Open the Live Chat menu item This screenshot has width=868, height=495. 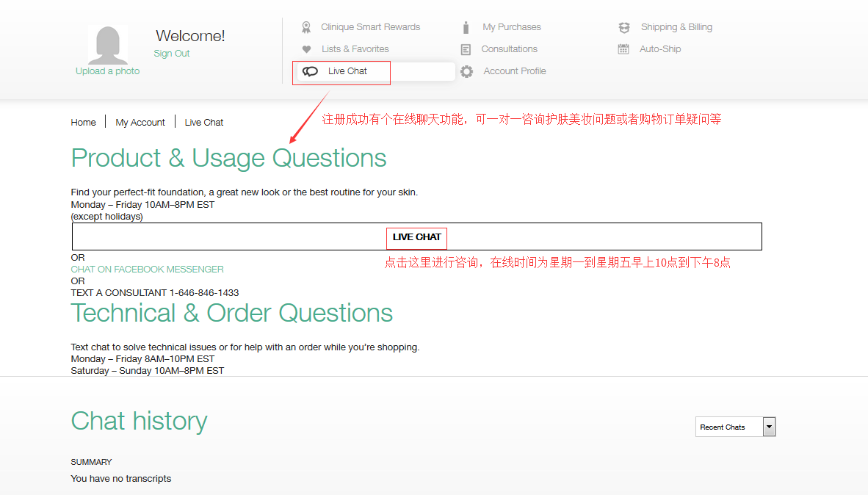tap(347, 71)
